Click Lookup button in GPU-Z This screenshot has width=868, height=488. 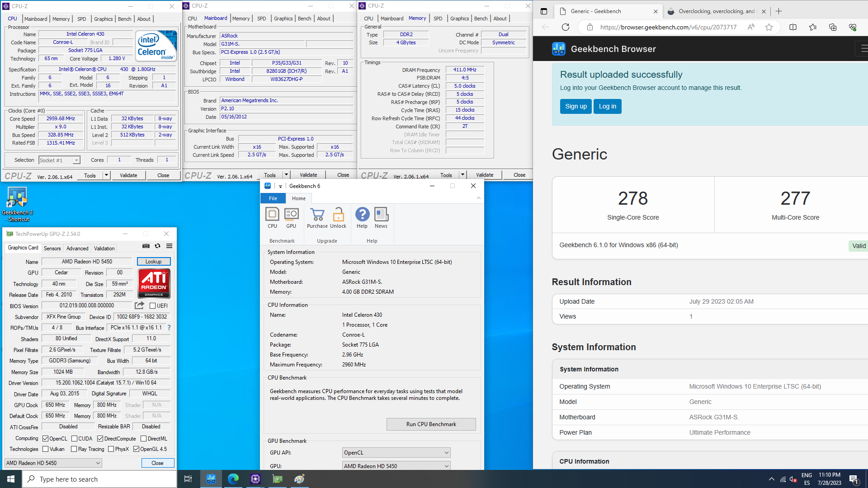tap(153, 262)
